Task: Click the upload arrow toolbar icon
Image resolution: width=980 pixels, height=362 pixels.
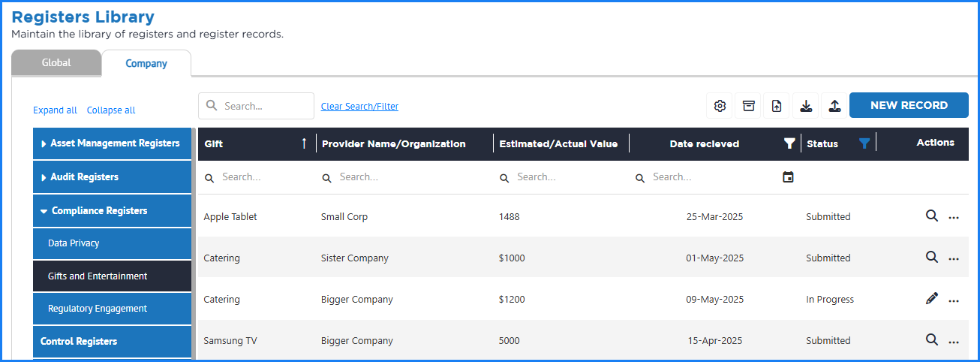Action: coord(834,106)
